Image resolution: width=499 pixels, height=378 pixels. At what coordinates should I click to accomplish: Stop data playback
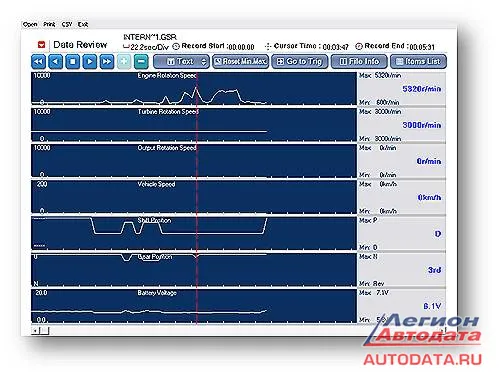point(72,62)
